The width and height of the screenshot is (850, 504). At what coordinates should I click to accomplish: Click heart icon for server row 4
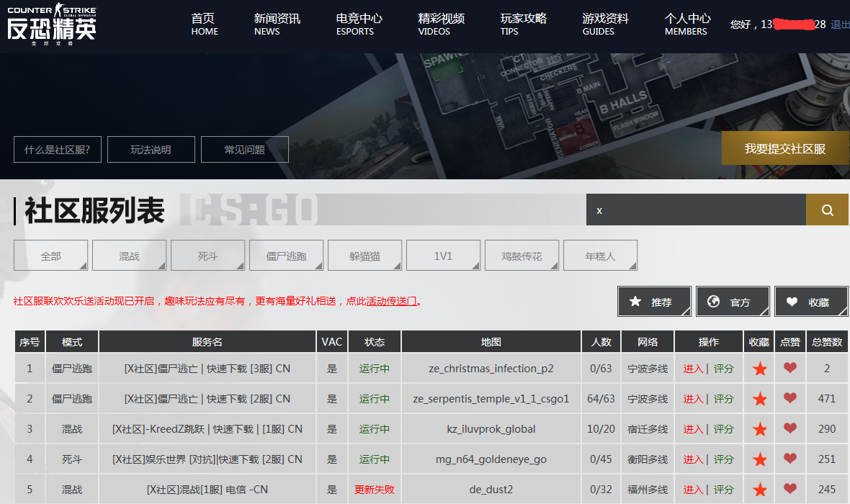click(x=790, y=459)
